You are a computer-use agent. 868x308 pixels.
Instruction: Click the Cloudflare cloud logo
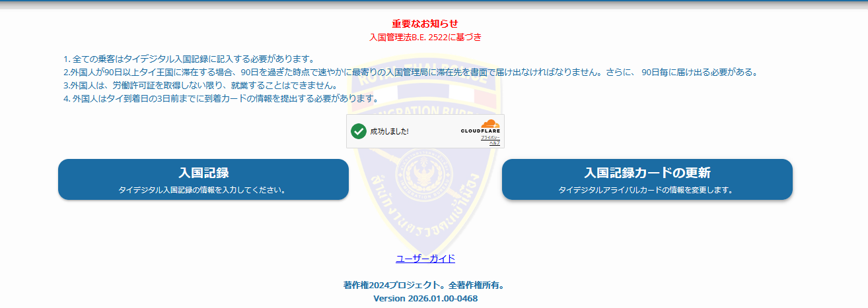[489, 124]
